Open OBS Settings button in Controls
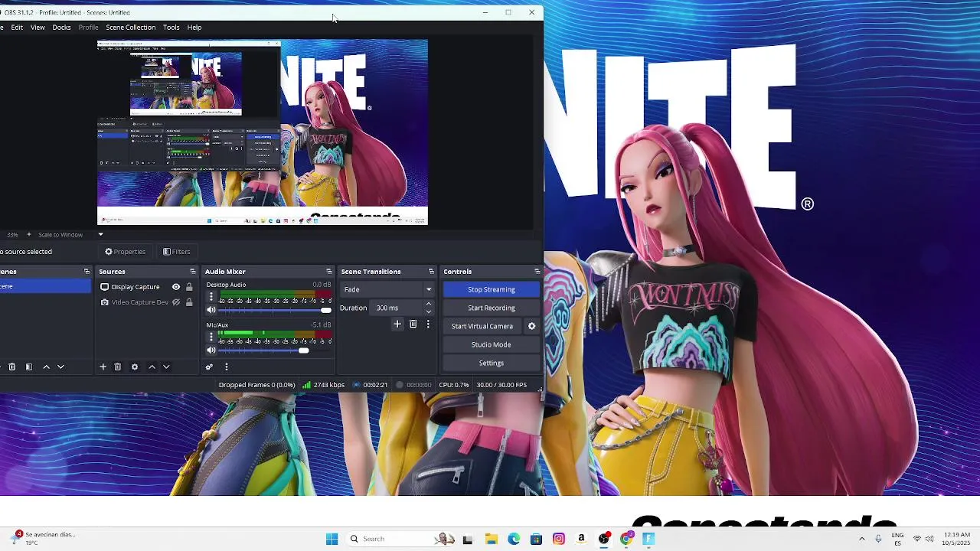The height and width of the screenshot is (551, 980). [x=492, y=363]
